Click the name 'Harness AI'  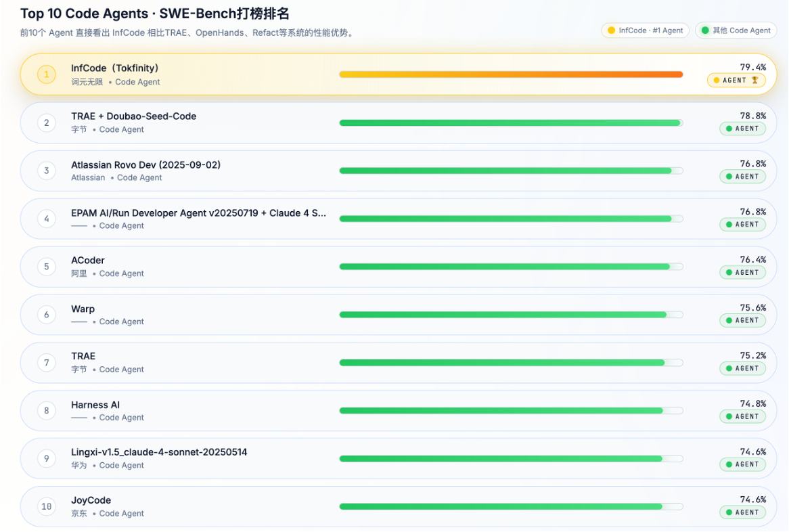click(95, 405)
